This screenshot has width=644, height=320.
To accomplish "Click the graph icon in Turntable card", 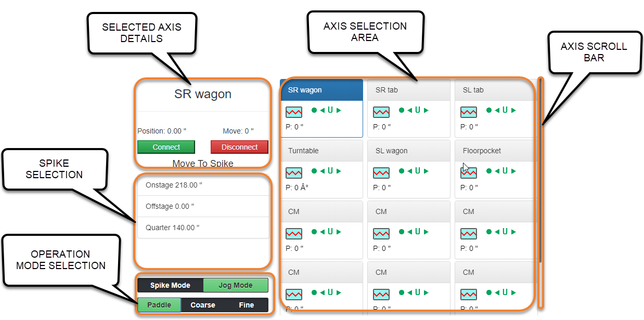I will pyautogui.click(x=294, y=172).
